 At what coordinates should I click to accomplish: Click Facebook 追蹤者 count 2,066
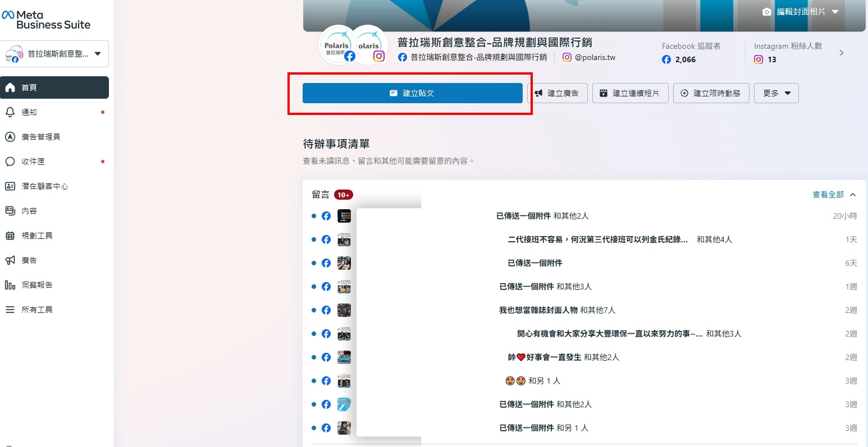point(679,59)
